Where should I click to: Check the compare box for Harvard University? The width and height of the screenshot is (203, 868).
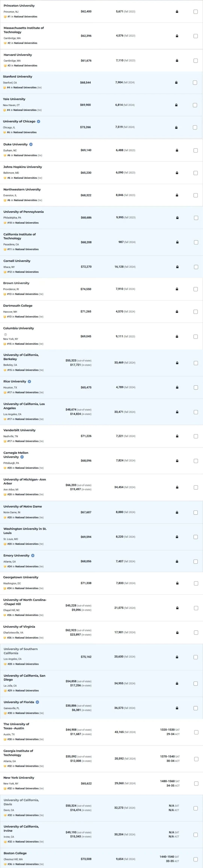tap(196, 61)
